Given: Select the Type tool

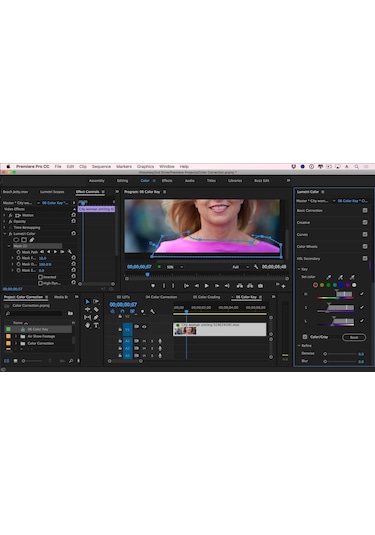Looking at the screenshot, I should click(x=96, y=326).
